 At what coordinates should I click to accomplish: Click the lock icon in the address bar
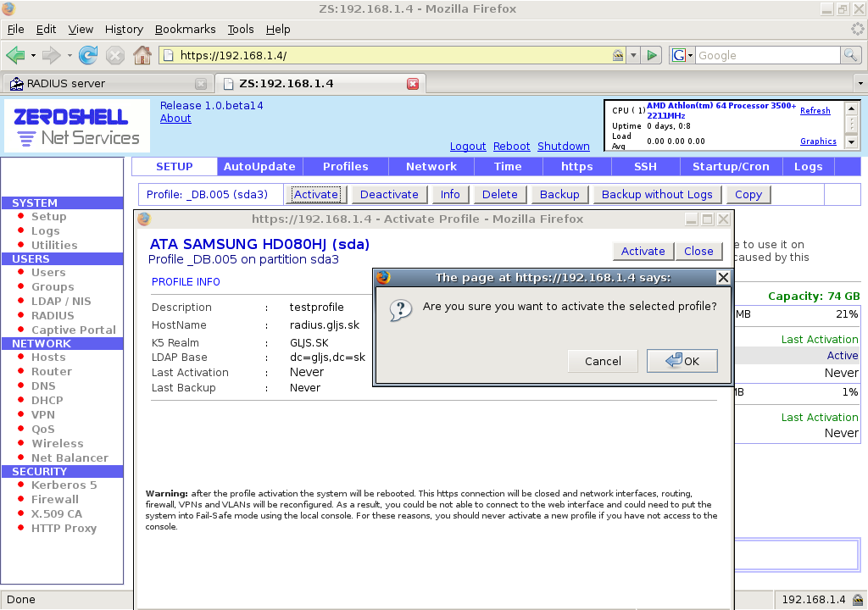618,55
